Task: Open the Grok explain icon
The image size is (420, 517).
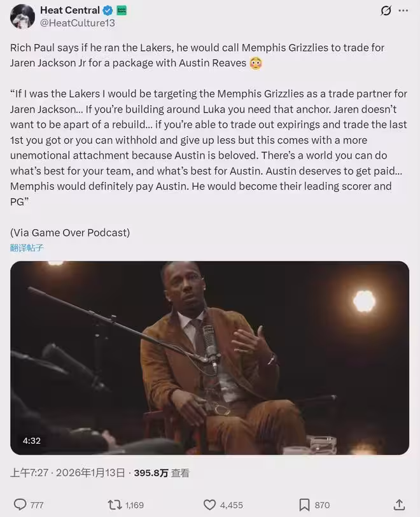Action: 386,11
